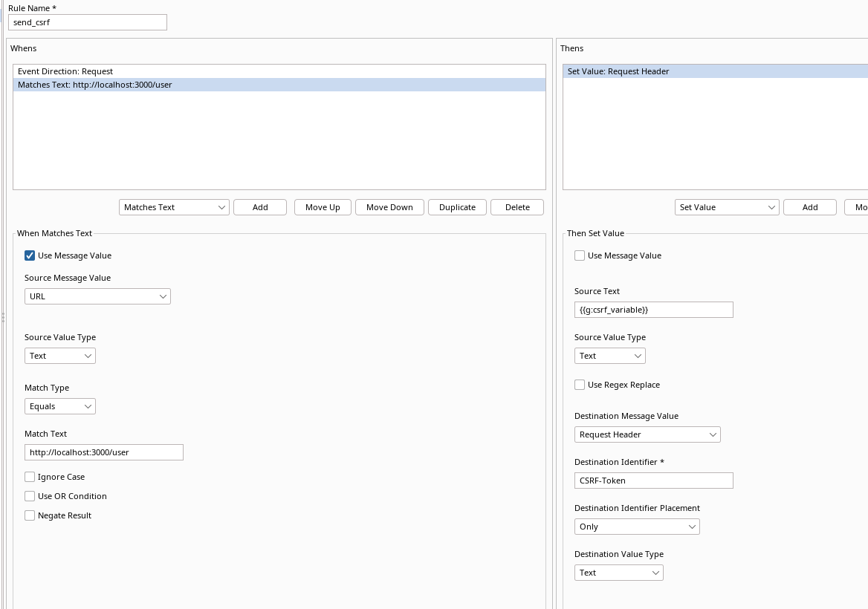Open the Destination Message Value dropdown
The width and height of the screenshot is (868, 609).
[647, 434]
